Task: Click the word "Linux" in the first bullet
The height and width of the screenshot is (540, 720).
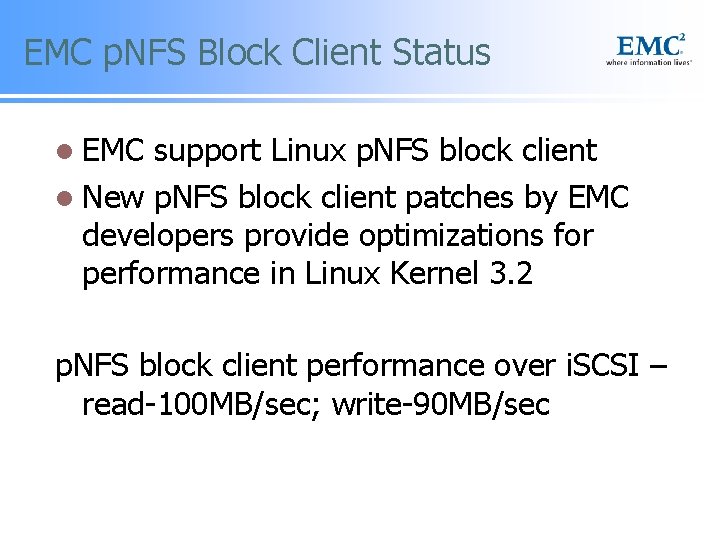Action: (x=308, y=150)
